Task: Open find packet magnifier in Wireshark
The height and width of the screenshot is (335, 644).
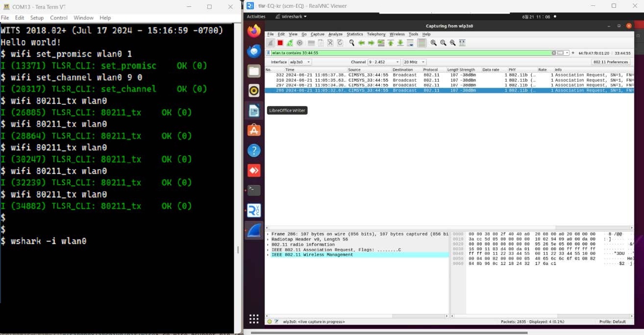Action: tap(352, 43)
